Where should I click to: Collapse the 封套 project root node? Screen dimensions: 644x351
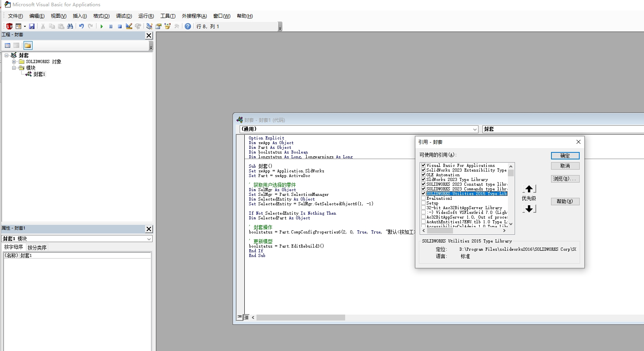click(x=7, y=55)
